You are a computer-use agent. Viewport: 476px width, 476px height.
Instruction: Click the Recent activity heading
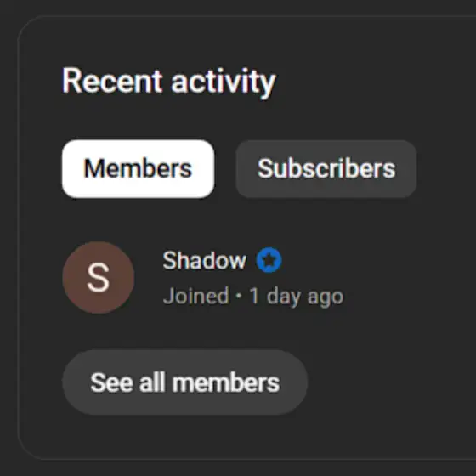tap(169, 82)
